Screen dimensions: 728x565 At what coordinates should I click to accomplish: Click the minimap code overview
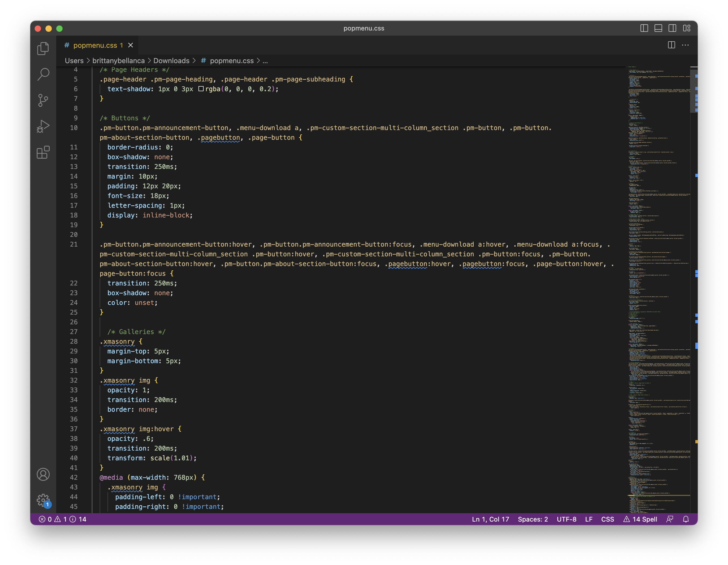click(x=658, y=289)
